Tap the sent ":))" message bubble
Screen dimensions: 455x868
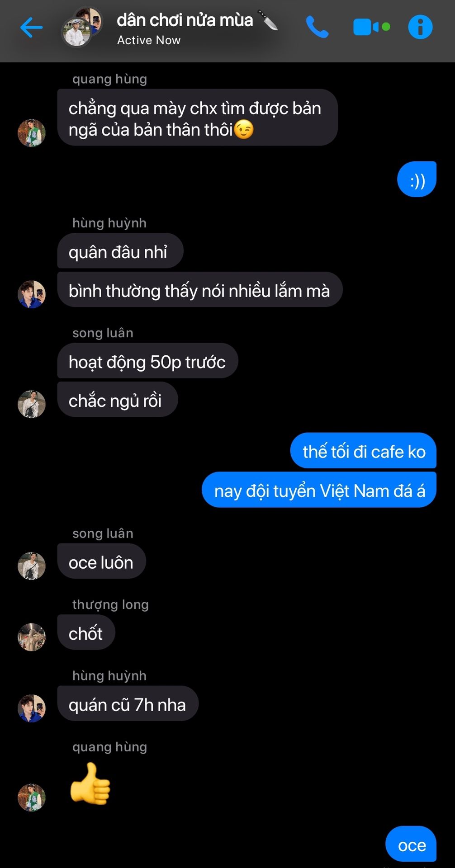(x=417, y=179)
